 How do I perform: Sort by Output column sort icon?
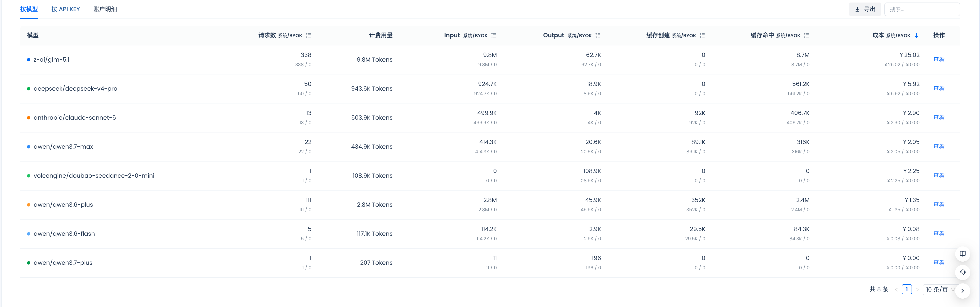(x=598, y=35)
